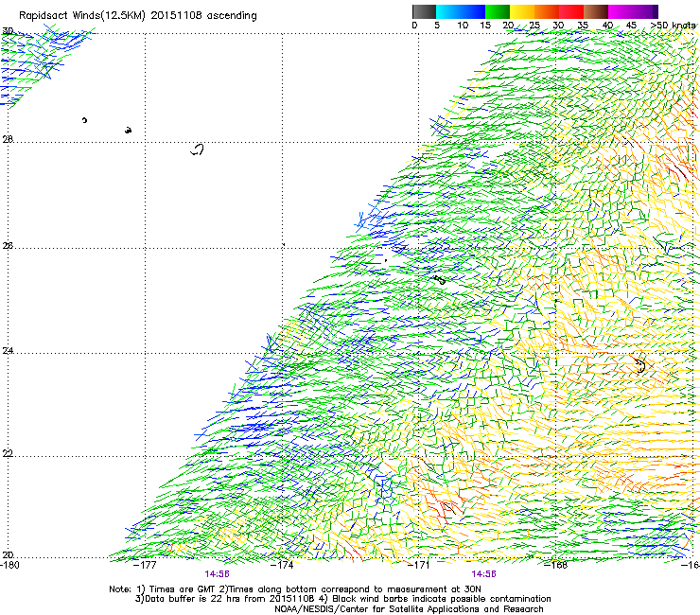The width and height of the screenshot is (700, 615).
Task: Click the '45' legend label
Action: click(x=631, y=26)
